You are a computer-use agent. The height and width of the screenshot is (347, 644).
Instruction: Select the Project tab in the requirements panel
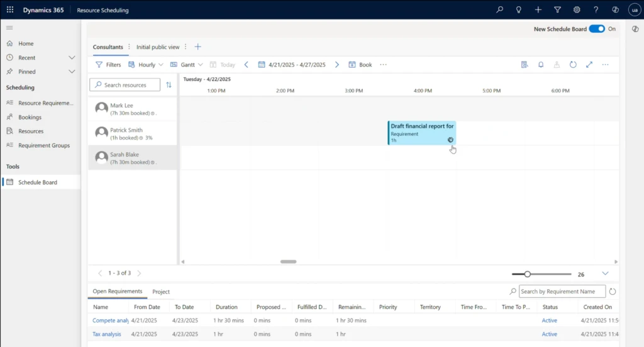click(161, 292)
